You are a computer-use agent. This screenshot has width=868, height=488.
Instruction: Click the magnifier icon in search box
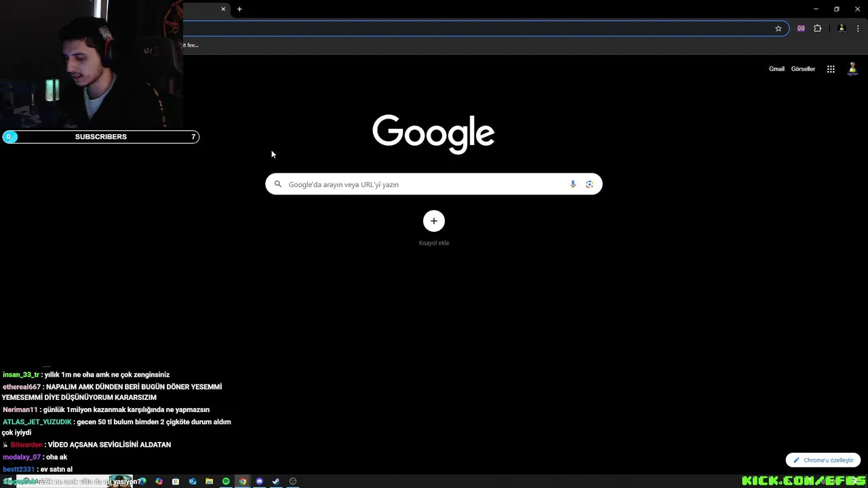277,184
